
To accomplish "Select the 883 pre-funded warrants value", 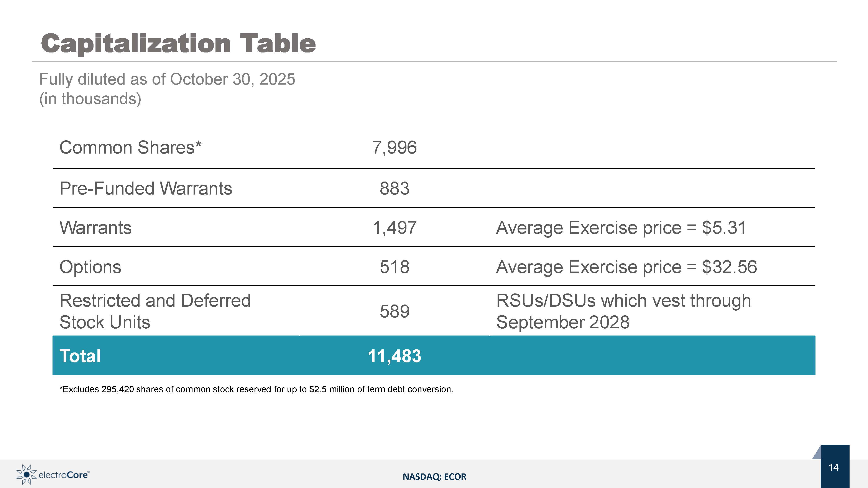I will click(x=394, y=188).
